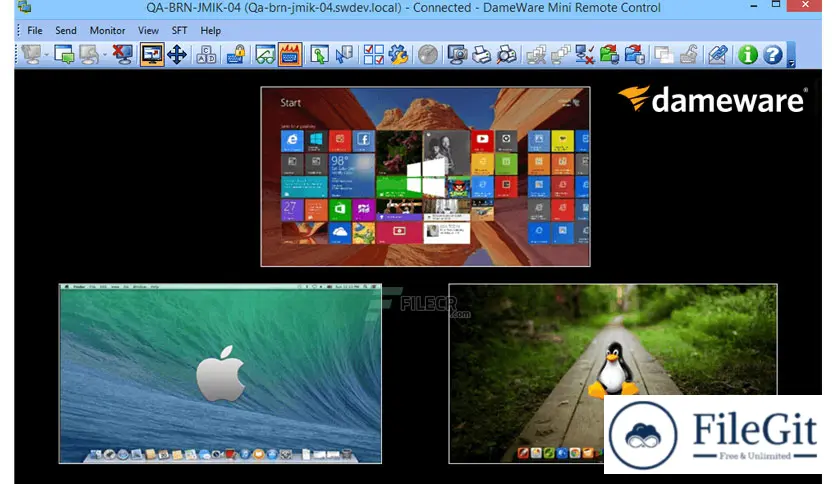
Task: Click the blue four-way arrows icon
Action: click(177, 54)
